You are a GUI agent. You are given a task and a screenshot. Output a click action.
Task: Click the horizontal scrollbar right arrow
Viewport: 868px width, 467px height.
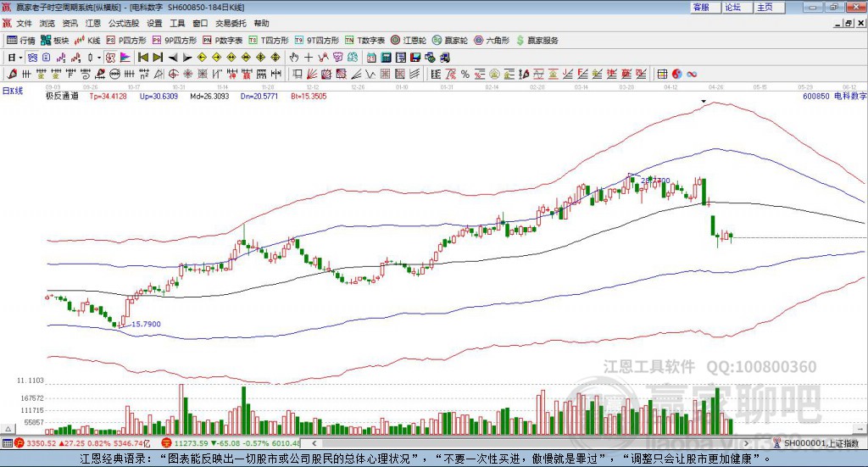pos(746,443)
